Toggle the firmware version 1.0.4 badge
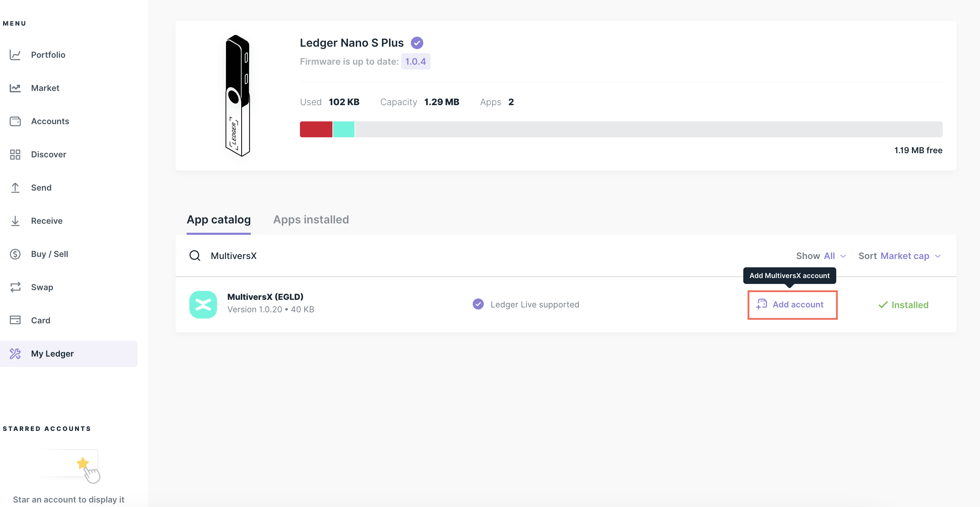The width and height of the screenshot is (980, 507). pyautogui.click(x=415, y=61)
